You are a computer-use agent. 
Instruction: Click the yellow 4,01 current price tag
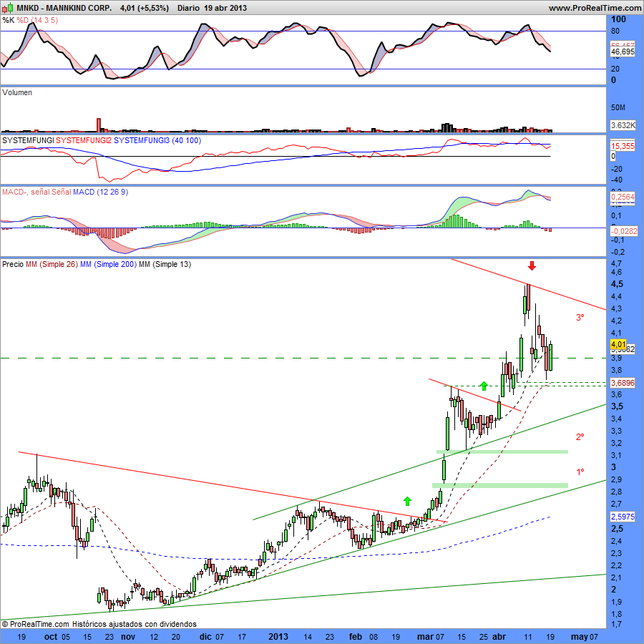(x=618, y=344)
